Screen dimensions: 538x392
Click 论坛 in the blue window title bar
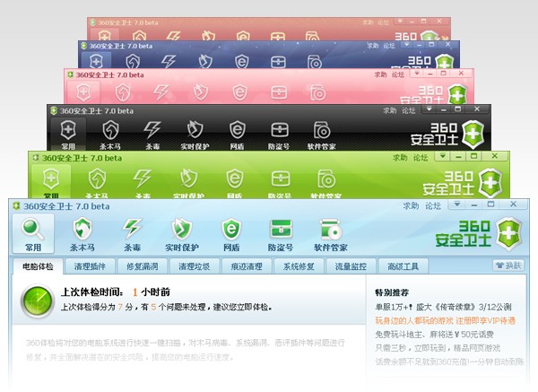point(433,206)
